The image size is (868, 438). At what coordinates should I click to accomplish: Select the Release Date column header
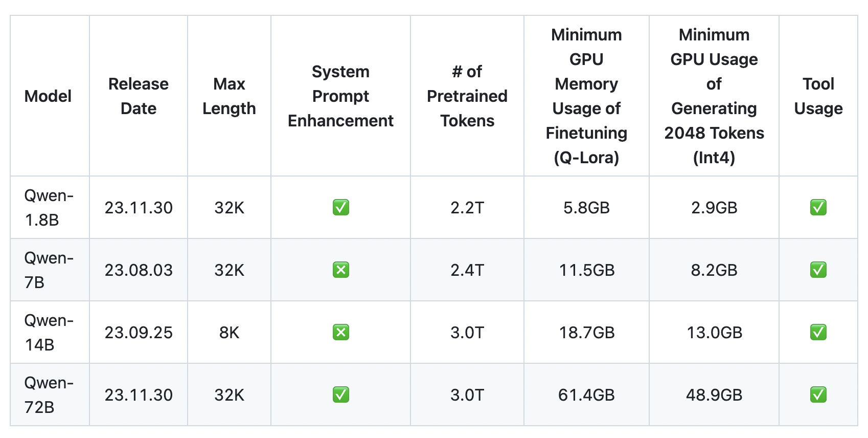(x=139, y=96)
